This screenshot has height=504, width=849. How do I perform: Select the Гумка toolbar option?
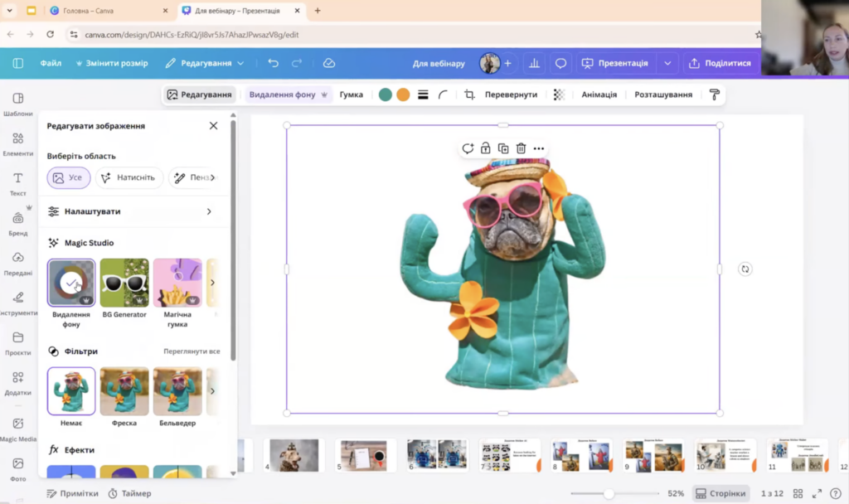click(x=351, y=94)
